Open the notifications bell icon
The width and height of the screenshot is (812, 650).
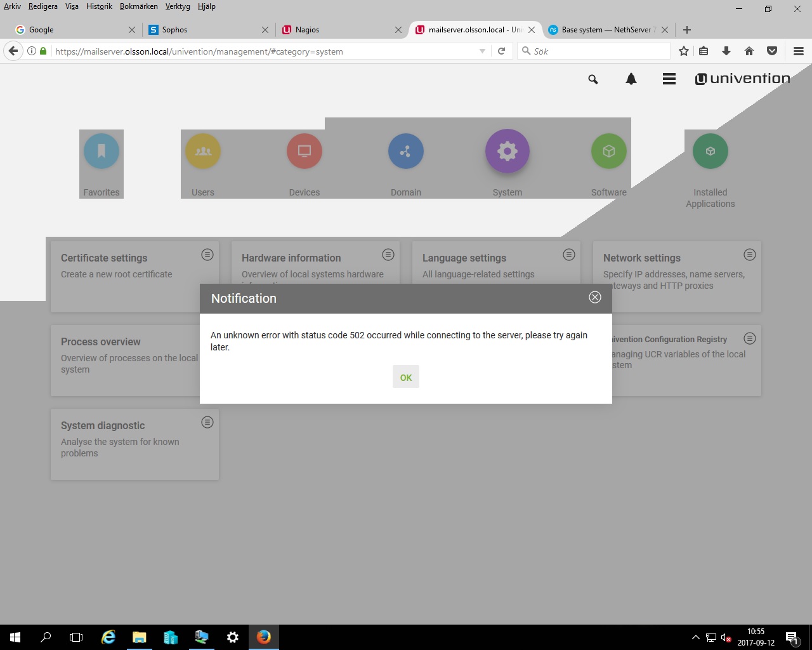point(631,79)
